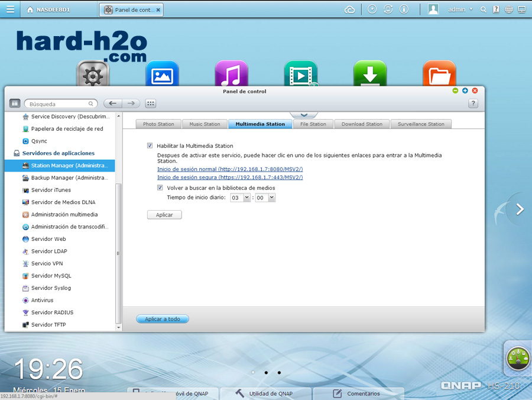532x400 pixels.
Task: Open the resource monitor dashboard gauge
Action: (x=518, y=358)
